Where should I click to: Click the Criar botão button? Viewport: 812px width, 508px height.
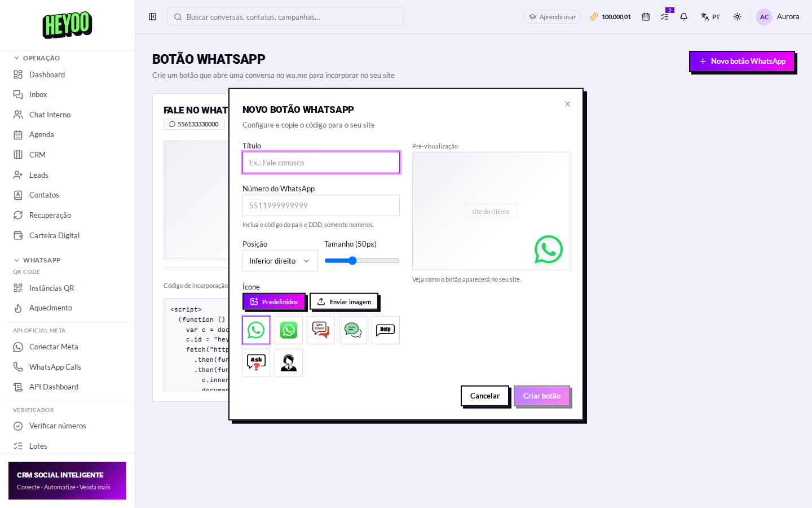point(542,396)
